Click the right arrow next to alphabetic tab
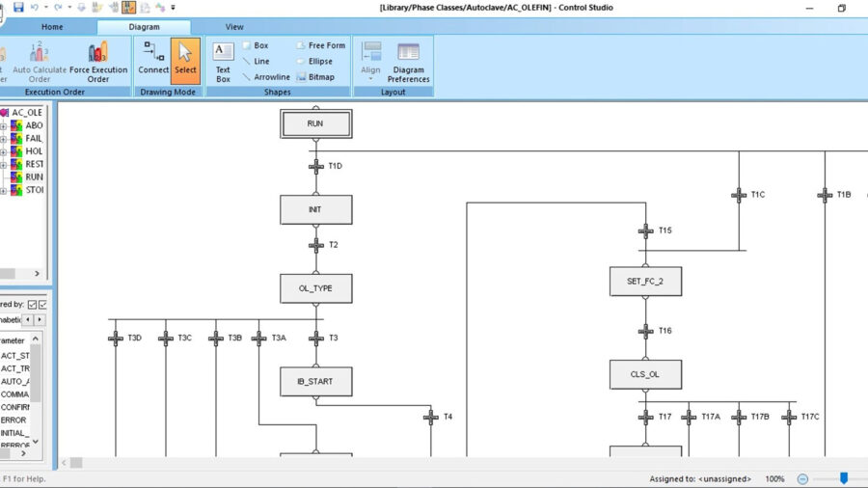868x488 pixels. tap(40, 320)
